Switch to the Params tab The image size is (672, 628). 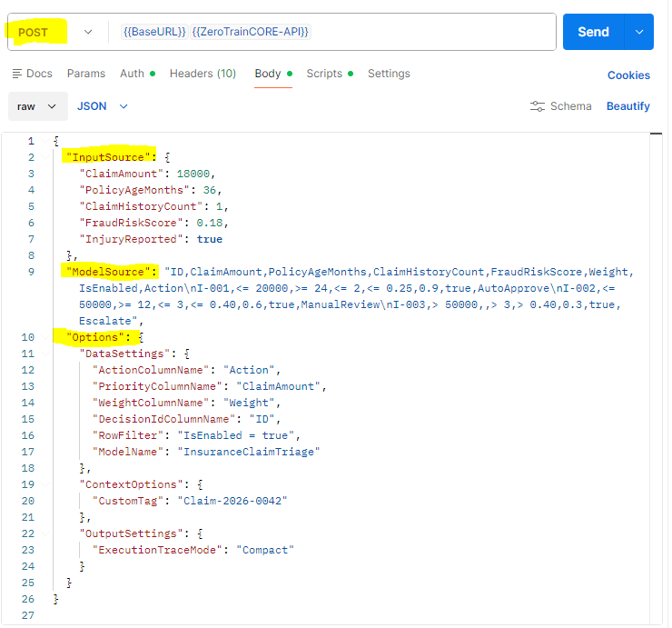click(86, 74)
